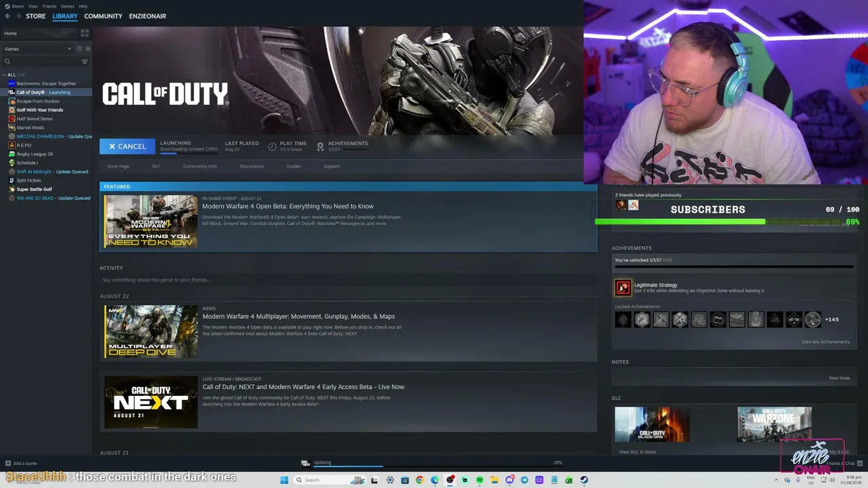Open the first friend's avatar who played
868x488 pixels.
620,205
